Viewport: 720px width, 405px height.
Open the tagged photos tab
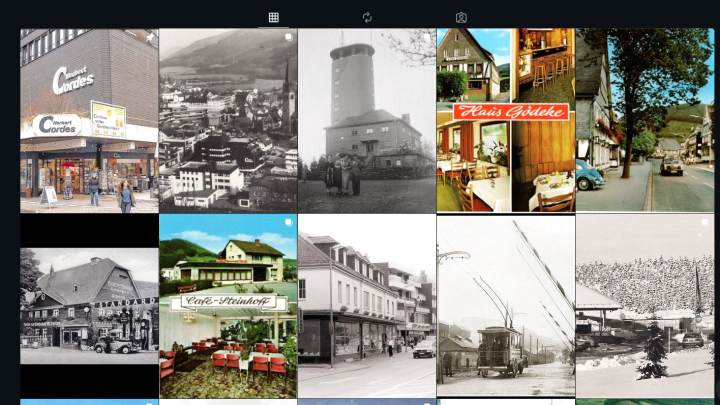(461, 17)
